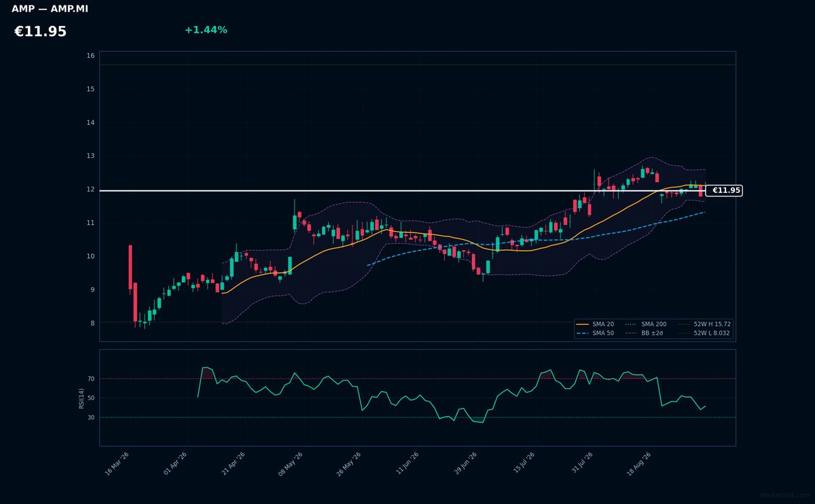815x504 pixels.
Task: Click the 16 label on the price axis
Action: tap(90, 56)
